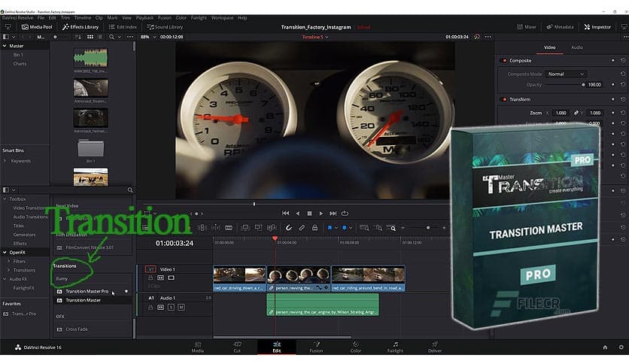Toggle the Zoom X/Y link icon
Image resolution: width=629 pixels, height=364 pixels.
(x=576, y=113)
